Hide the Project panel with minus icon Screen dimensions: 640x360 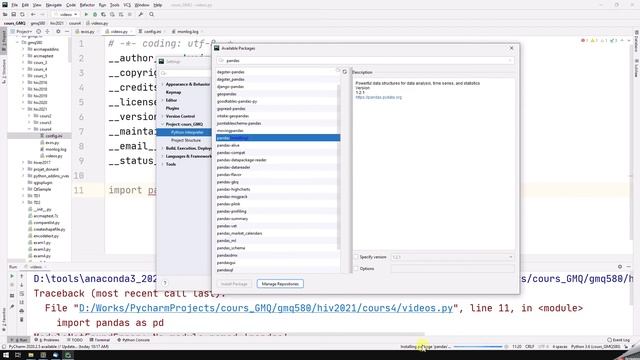pos(67,31)
